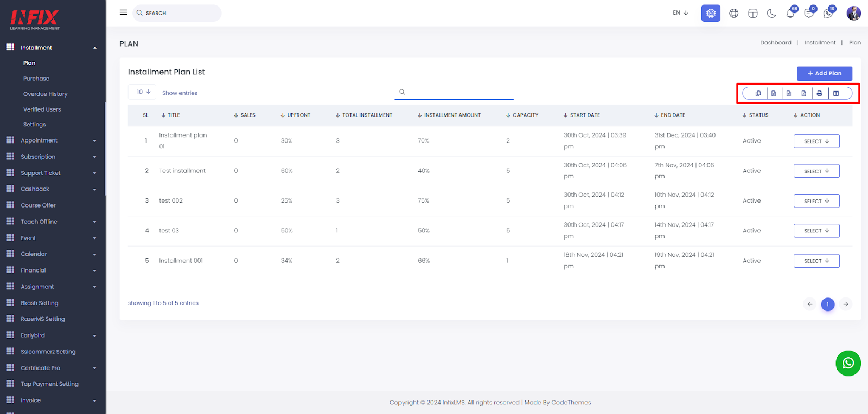This screenshot has height=414, width=868.
Task: Sort the table by CAPACITY column
Action: (522, 115)
